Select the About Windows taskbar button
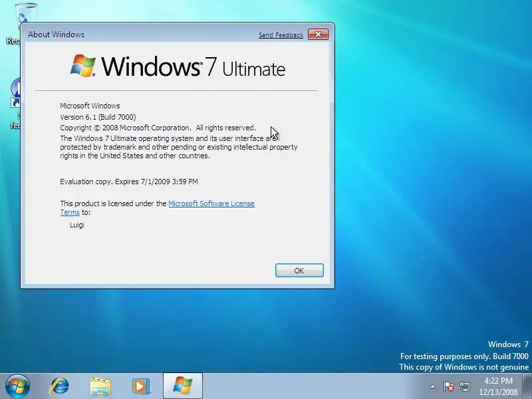The width and height of the screenshot is (532, 399). [182, 386]
